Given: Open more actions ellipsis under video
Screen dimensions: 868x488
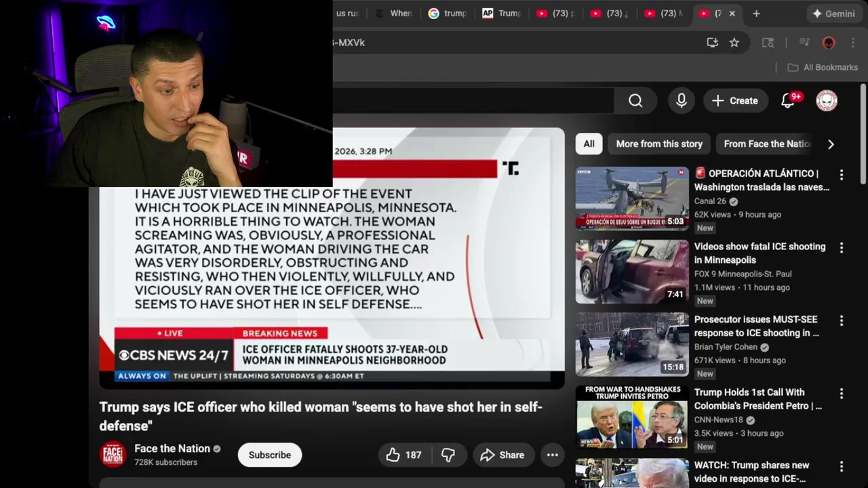Looking at the screenshot, I should coord(553,455).
